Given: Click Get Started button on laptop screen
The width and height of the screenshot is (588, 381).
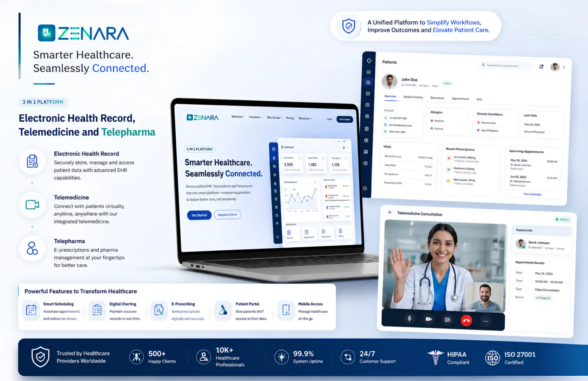Looking at the screenshot, I should [199, 215].
